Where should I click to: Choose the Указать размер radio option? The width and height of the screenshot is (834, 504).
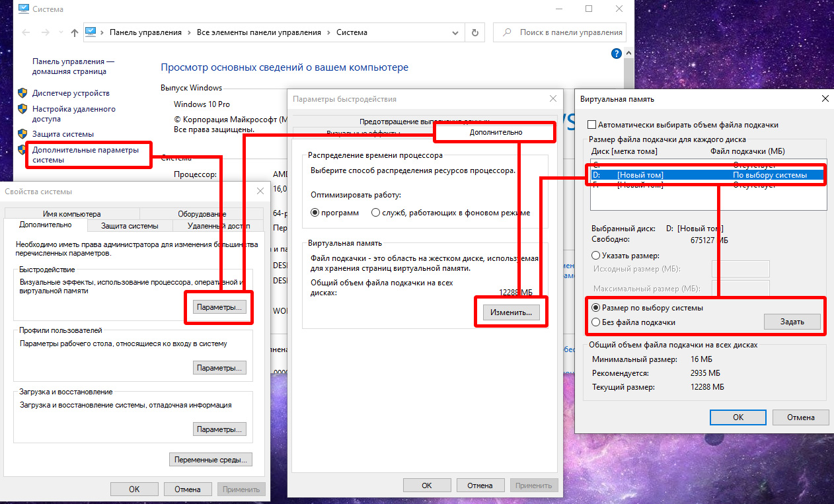coord(596,255)
